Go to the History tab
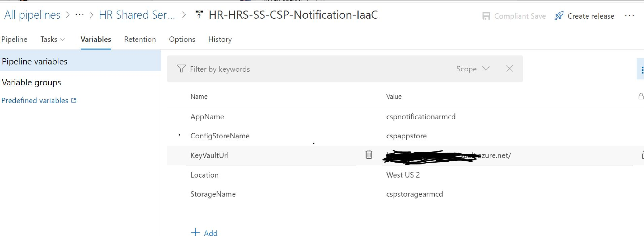 tap(220, 39)
